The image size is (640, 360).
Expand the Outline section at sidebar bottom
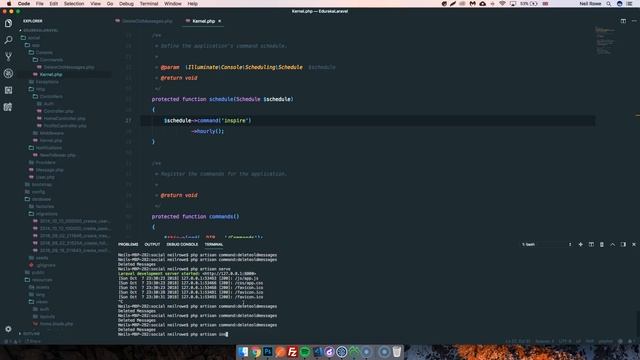[x=31, y=334]
